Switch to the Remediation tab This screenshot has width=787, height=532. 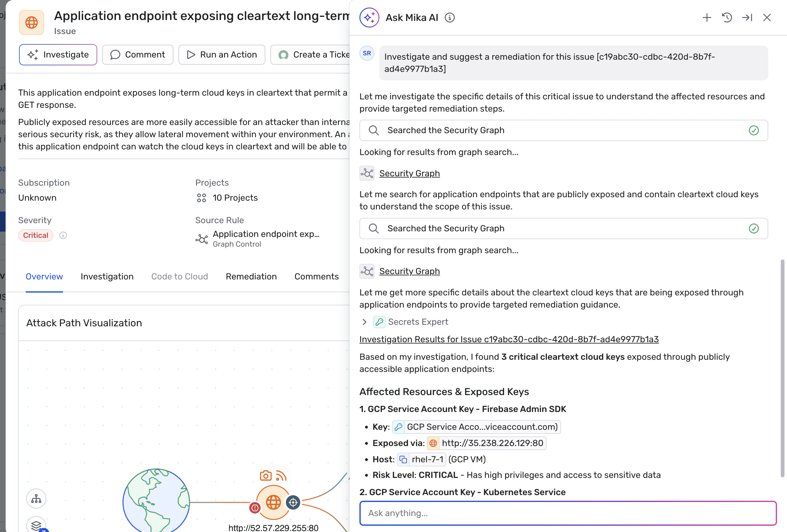coord(251,276)
